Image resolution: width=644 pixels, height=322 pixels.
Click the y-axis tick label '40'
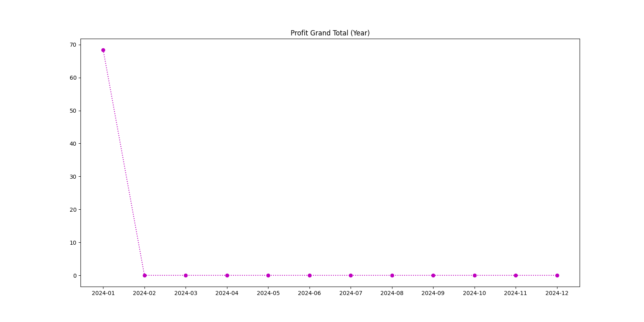point(73,144)
